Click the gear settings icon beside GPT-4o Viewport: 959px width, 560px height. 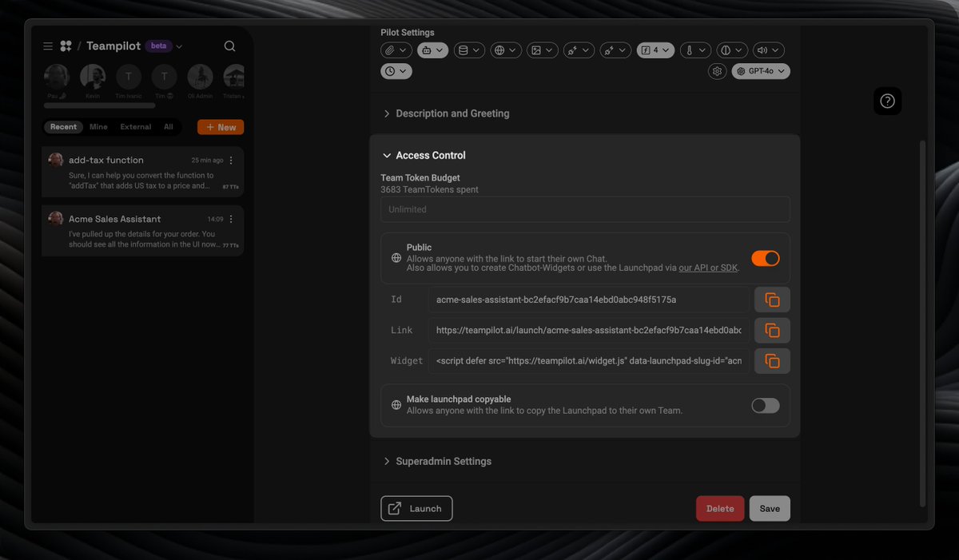click(717, 71)
